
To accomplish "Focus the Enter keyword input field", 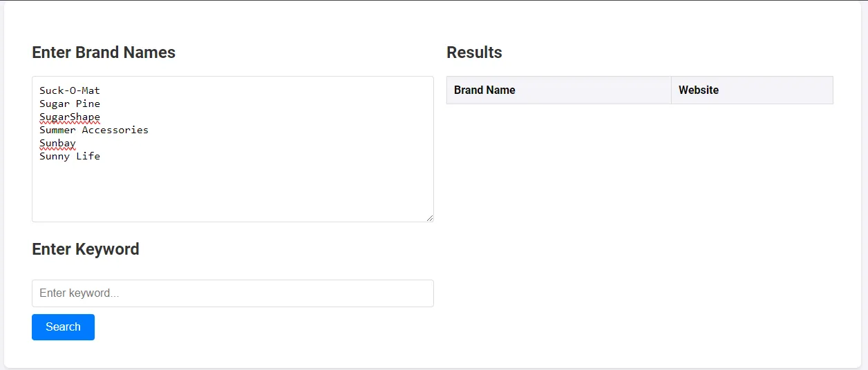I will pyautogui.click(x=232, y=293).
